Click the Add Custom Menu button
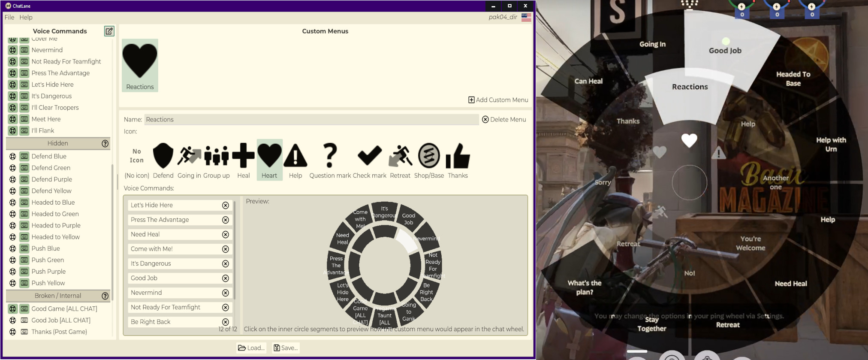 pos(498,100)
